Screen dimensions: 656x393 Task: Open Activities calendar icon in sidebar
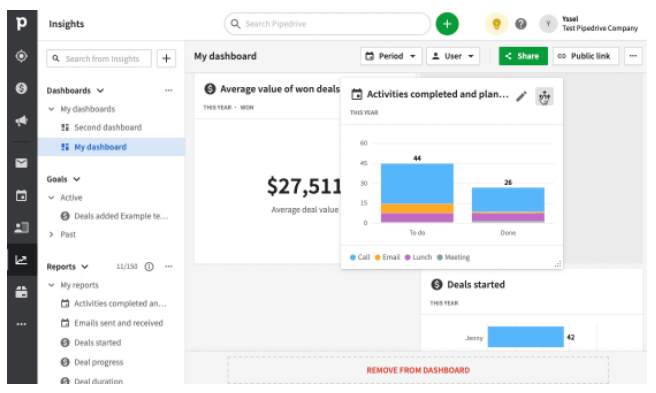[21, 195]
